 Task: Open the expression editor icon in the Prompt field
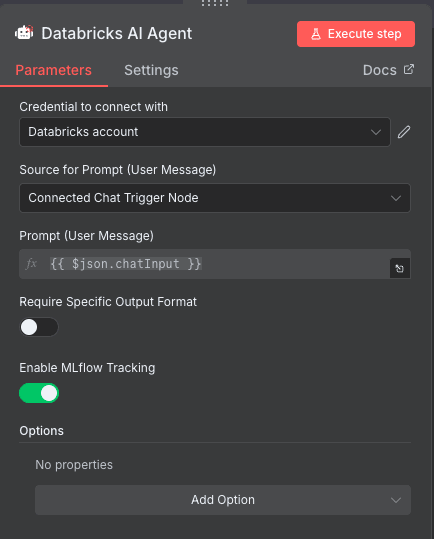click(x=400, y=268)
